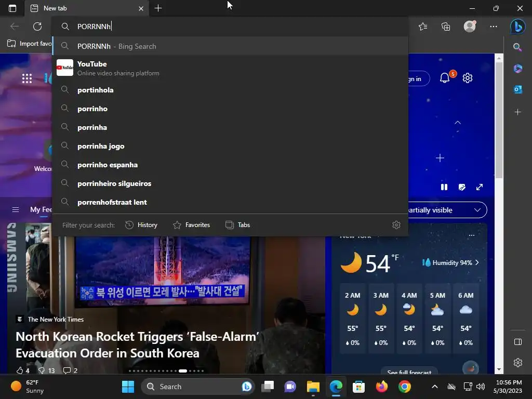Open the Partially visible layout dropdown
532x399 pixels.
tap(447, 210)
